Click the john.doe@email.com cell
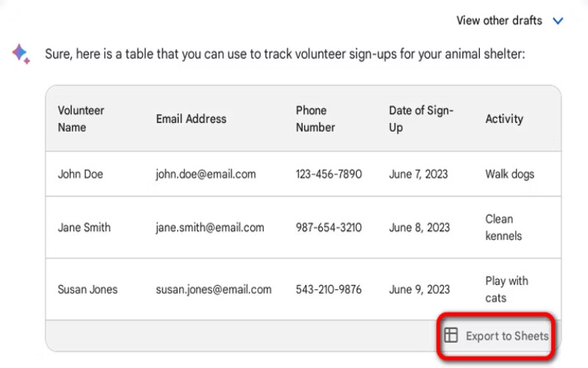Image resolution: width=588 pixels, height=368 pixels. pyautogui.click(x=206, y=174)
